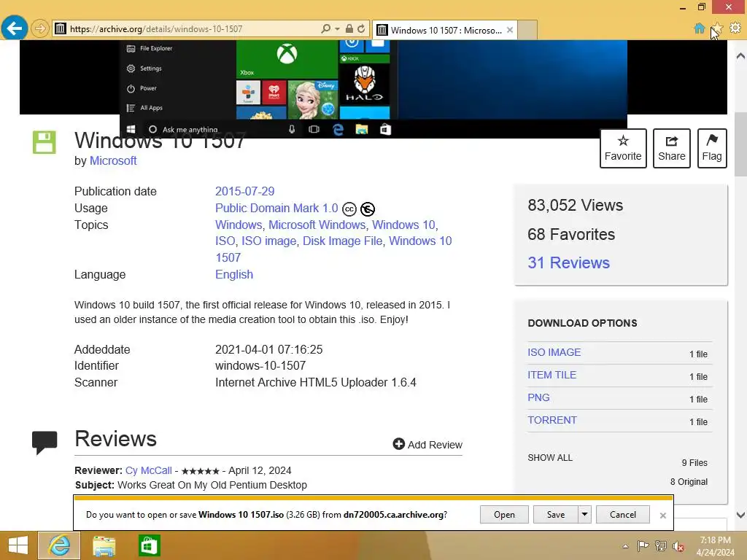The height and width of the screenshot is (560, 747).
Task: Click the 68 Favorites text
Action: pos(571,234)
